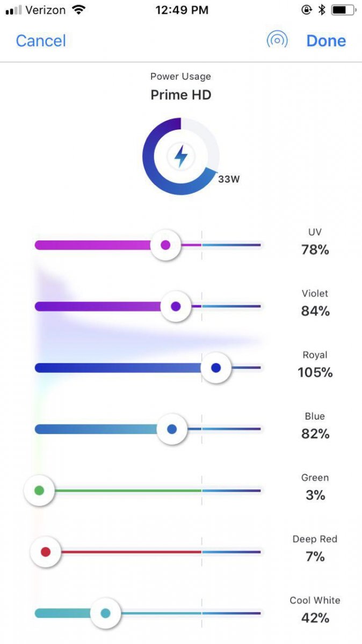
Task: Select the Green slider handle
Action: [39, 490]
